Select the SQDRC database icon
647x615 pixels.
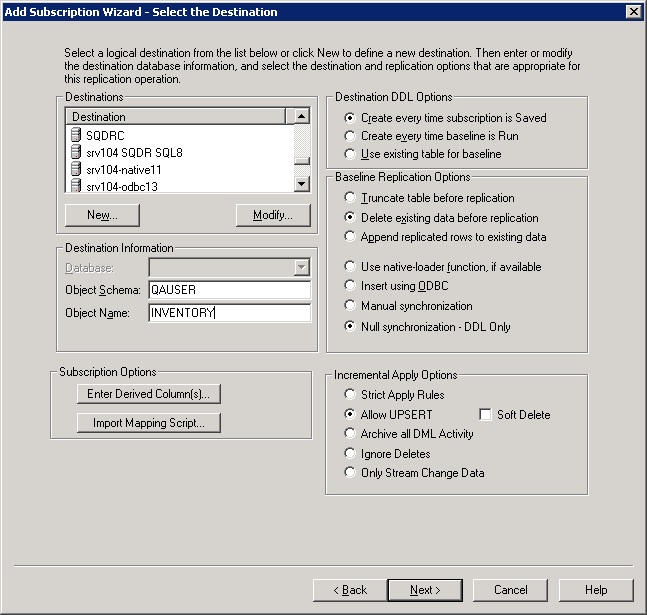(76, 135)
